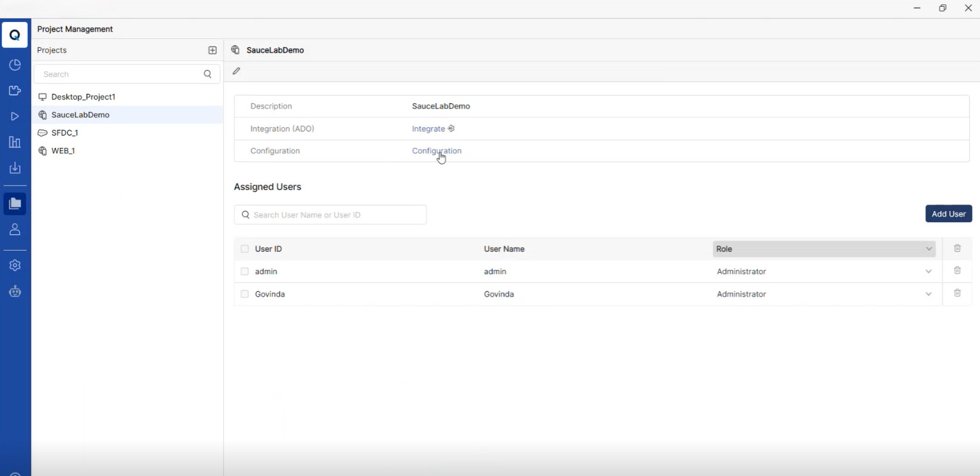
Task: Check the admin user row checkbox
Action: 245,272
